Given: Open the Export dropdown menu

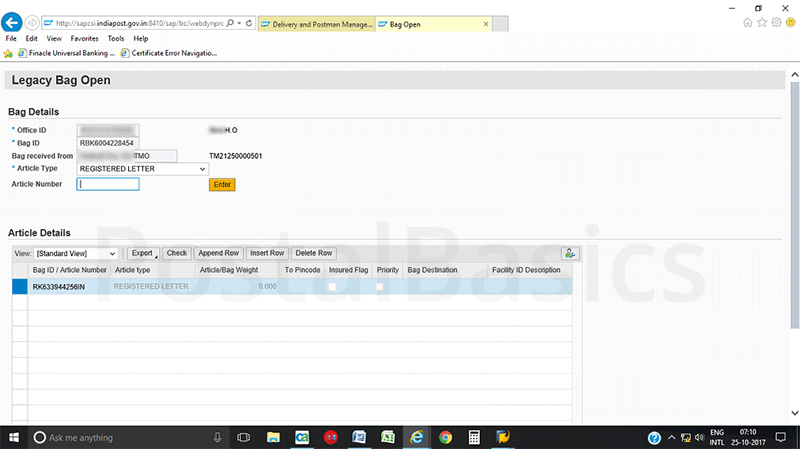Looking at the screenshot, I should 144,254.
